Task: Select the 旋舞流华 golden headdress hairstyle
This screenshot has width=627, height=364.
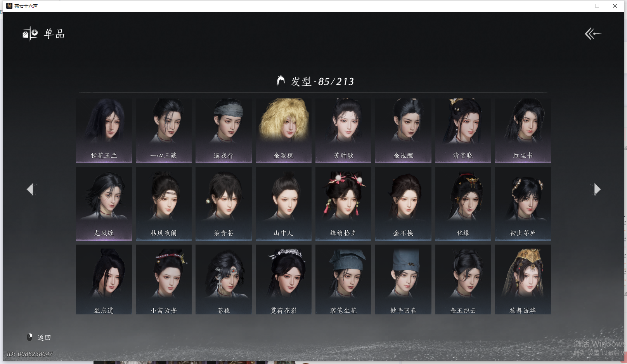Action: pos(523,279)
